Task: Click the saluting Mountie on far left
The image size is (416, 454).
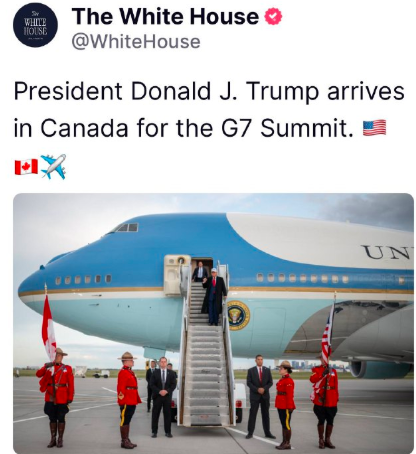Action: (55, 397)
